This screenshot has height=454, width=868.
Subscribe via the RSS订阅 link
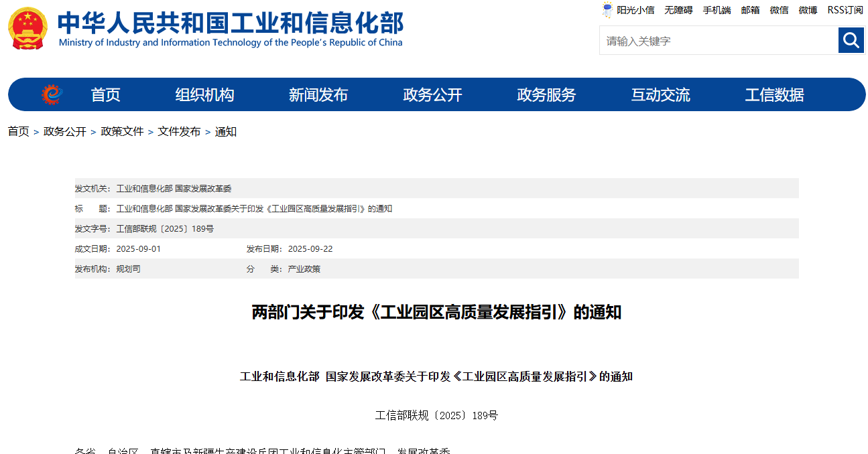coord(844,10)
